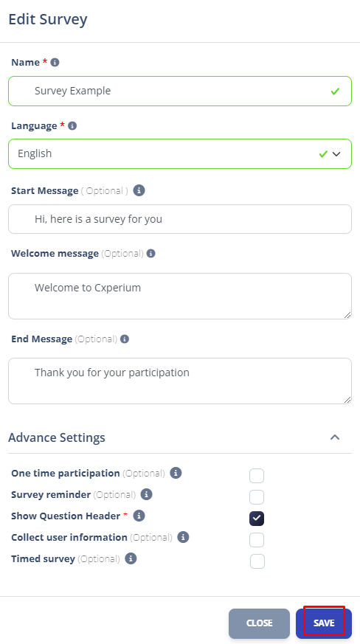Uncheck the Show Question Header checkbox

[257, 519]
